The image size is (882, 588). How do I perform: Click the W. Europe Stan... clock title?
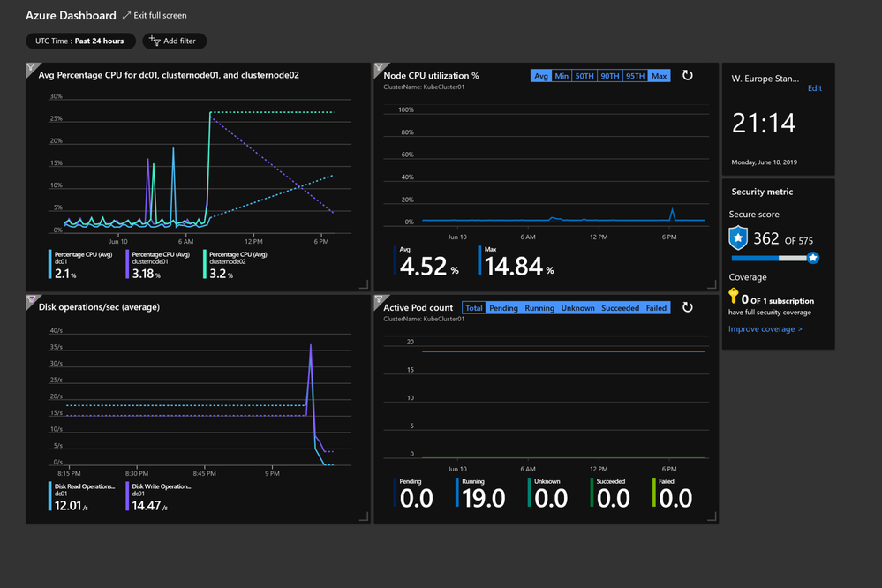pyautogui.click(x=765, y=79)
